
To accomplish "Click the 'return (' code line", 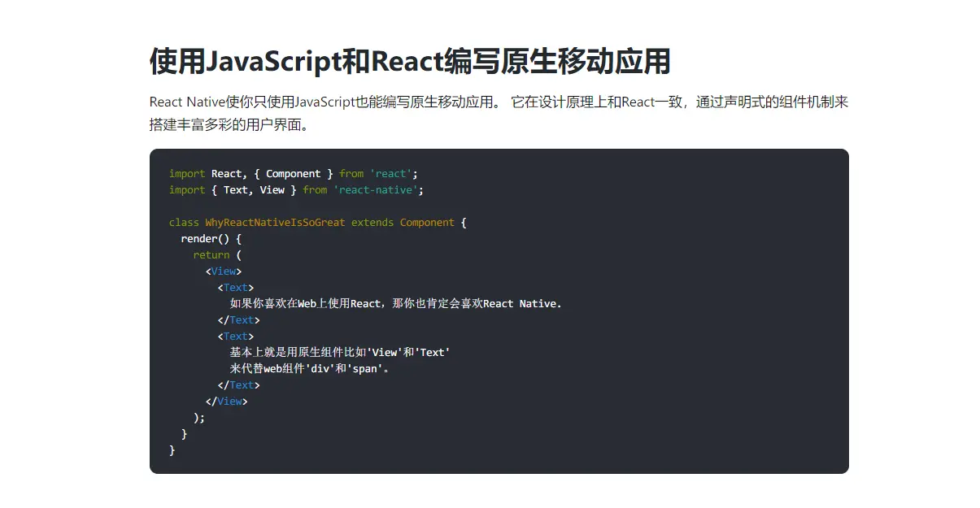I will pyautogui.click(x=217, y=254).
